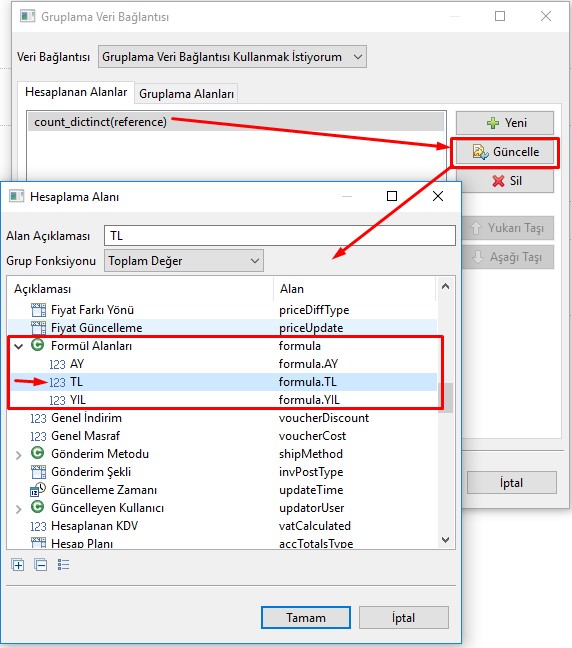Confirm with the Tamam button
572x648 pixels.
pos(306,617)
